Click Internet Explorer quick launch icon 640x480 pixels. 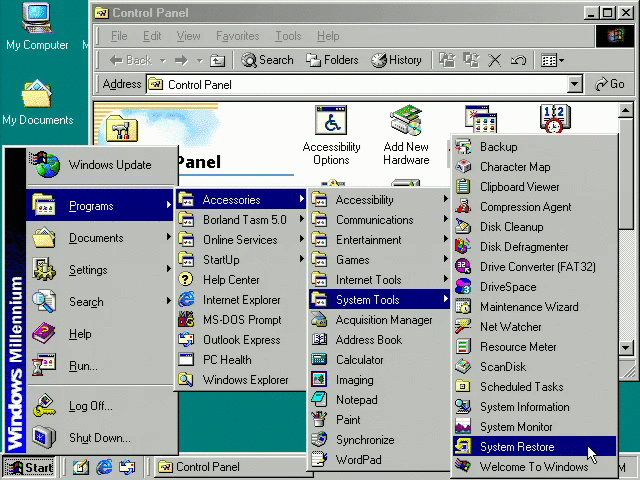pos(104,467)
